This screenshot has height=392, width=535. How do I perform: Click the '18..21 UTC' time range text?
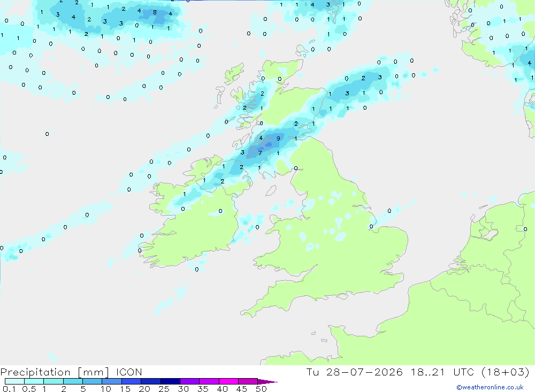[x=442, y=372]
